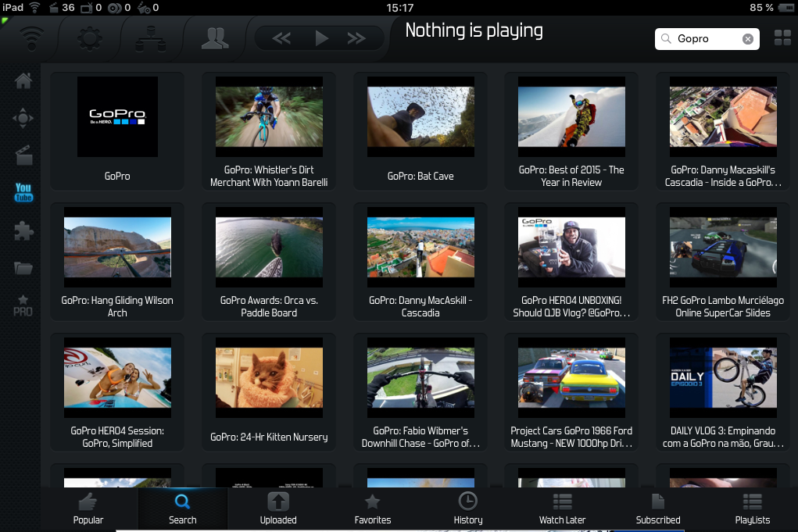Open the GoPro: Bat Cave video
Screen dimensions: 798x532
[x=420, y=131]
